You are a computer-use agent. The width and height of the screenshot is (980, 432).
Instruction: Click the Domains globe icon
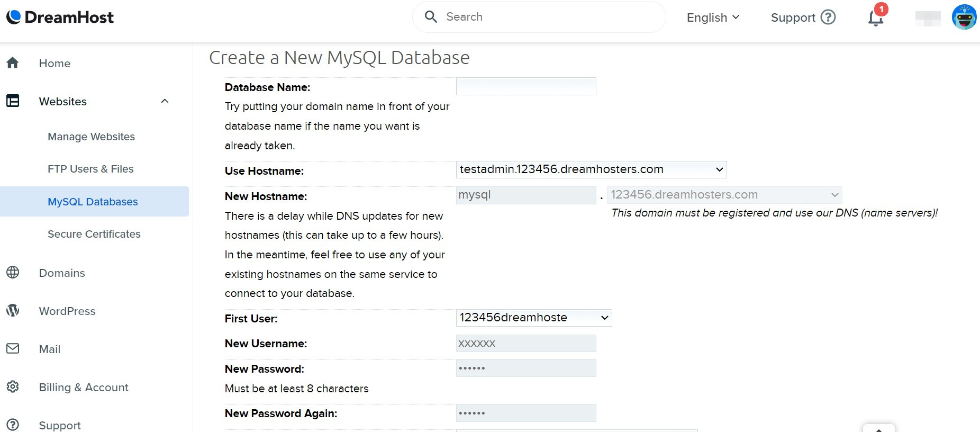(x=13, y=273)
